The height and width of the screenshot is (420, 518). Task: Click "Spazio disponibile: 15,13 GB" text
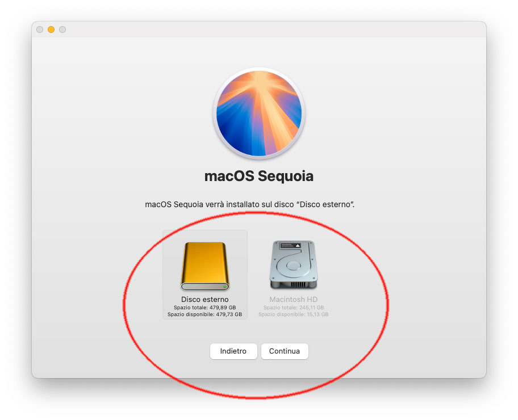293,314
